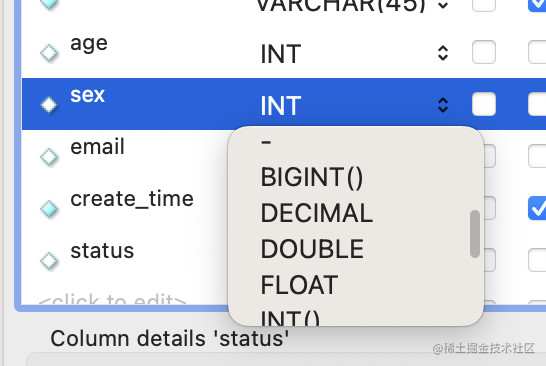The image size is (546, 366).
Task: Select the INT() option at list bottom
Action: click(290, 318)
